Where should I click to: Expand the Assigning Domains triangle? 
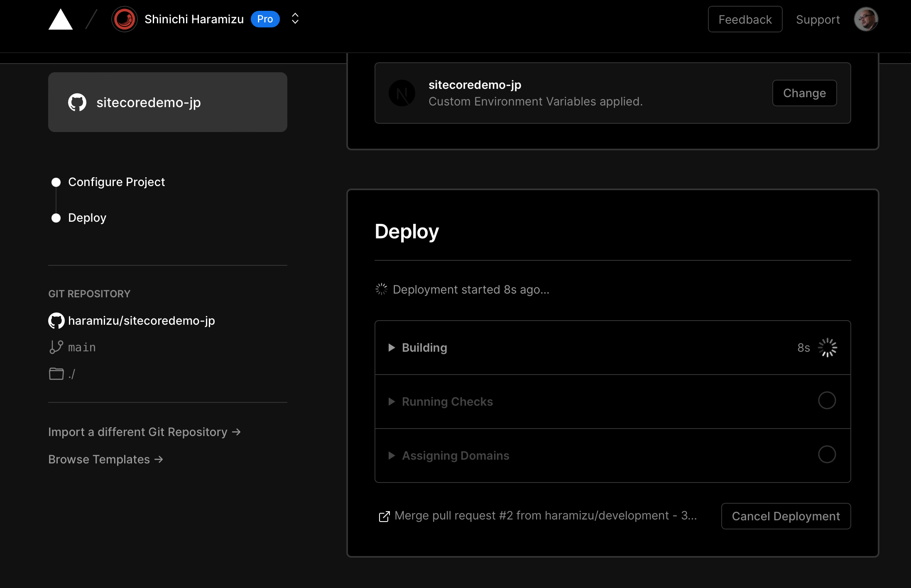point(391,456)
